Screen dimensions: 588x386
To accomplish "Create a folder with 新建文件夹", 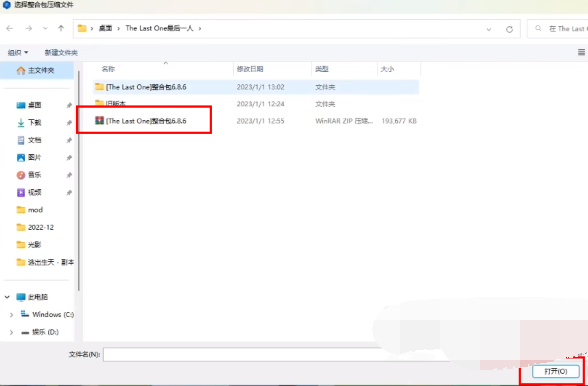I will click(61, 53).
